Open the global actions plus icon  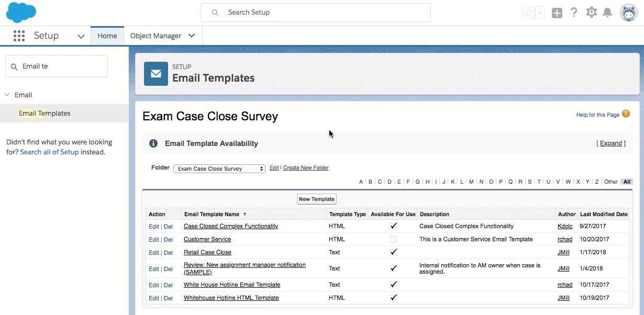coord(557,13)
